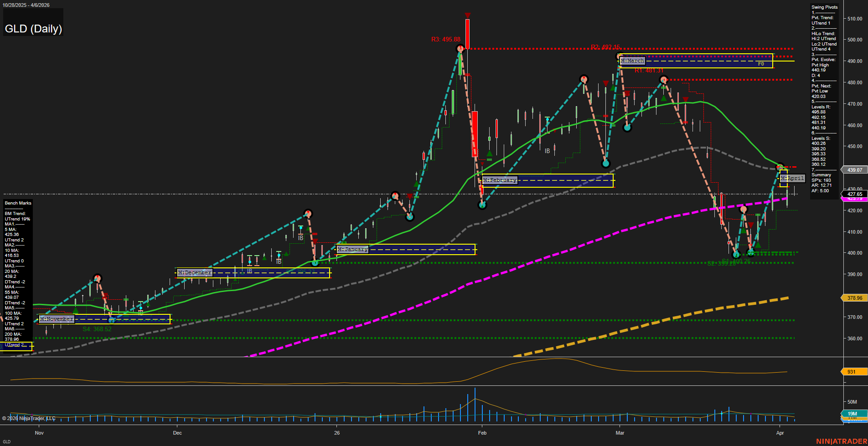Select the M:March monthly label box
The width and height of the screenshot is (868, 446).
(632, 61)
